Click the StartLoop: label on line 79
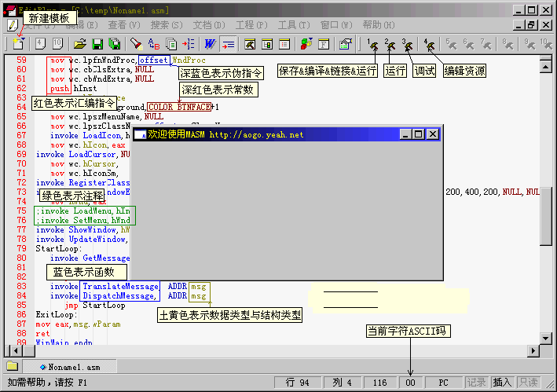Viewport: 557px width, 392px height. point(59,248)
